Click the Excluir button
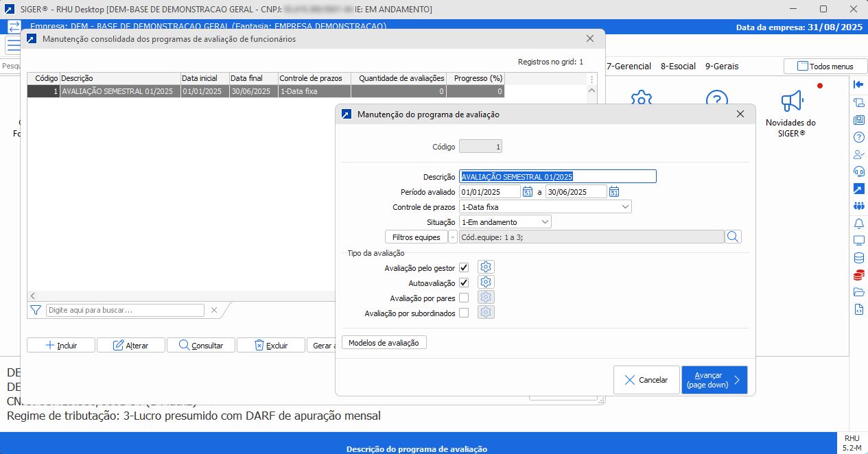This screenshot has height=454, width=868. 271,345
